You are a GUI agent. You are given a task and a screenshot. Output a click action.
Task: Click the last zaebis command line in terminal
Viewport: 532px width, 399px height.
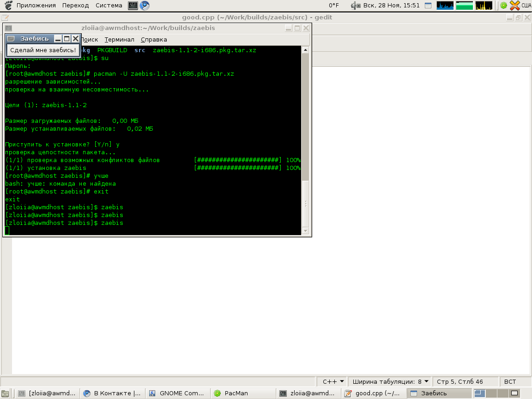[64, 223]
